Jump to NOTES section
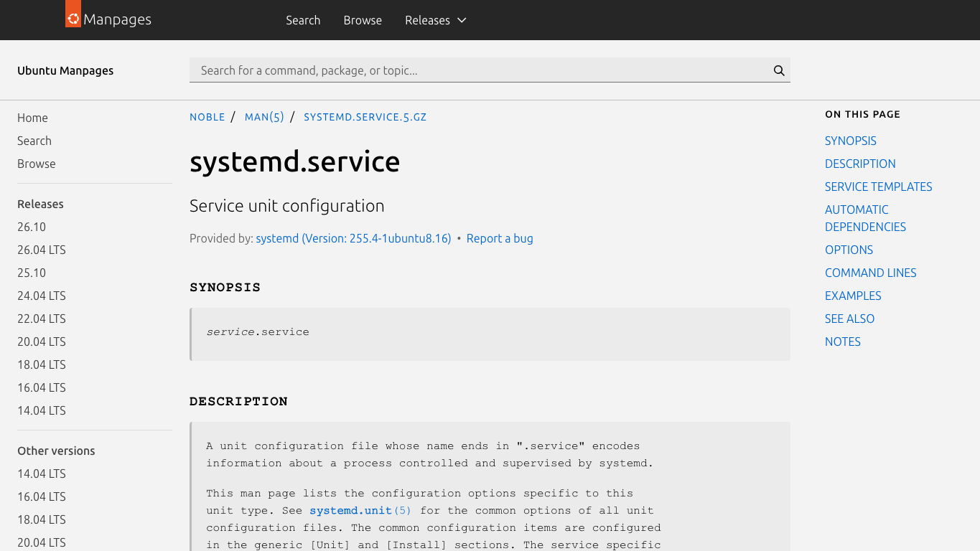980x551 pixels. coord(843,342)
